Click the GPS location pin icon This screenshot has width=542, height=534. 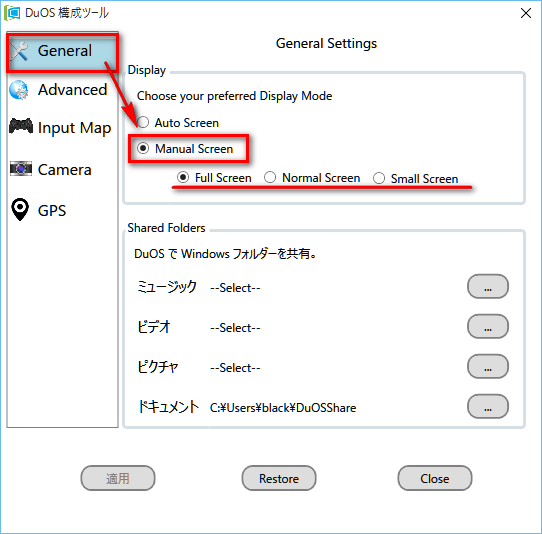[20, 209]
